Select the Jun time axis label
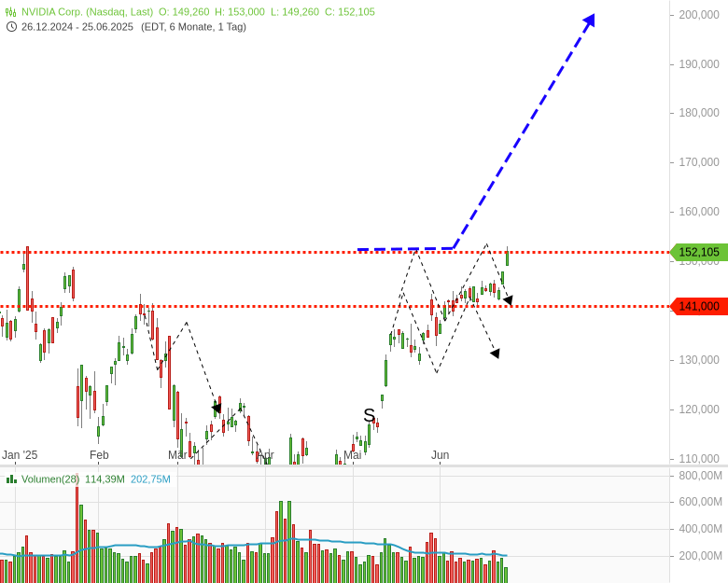Screen dimensions: 728x583 [440, 455]
